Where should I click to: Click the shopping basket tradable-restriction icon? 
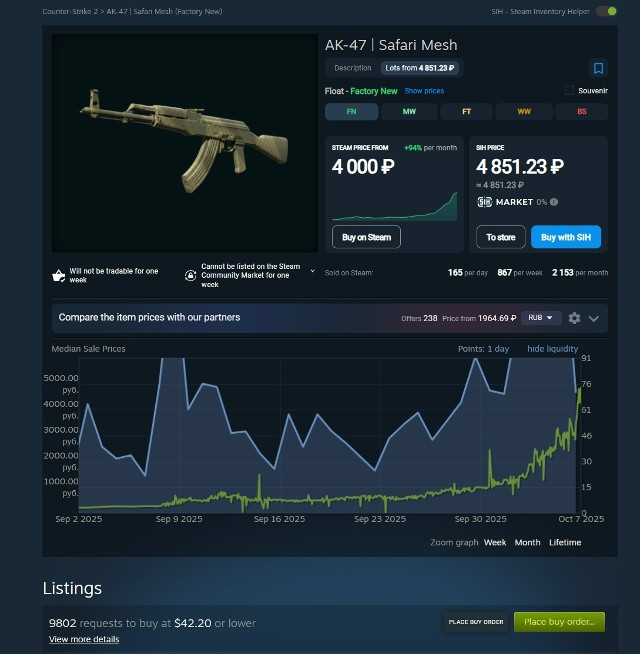click(58, 276)
